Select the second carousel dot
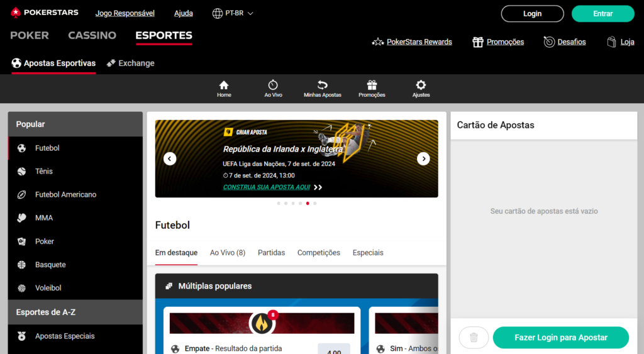644x354 pixels. pyautogui.click(x=286, y=203)
